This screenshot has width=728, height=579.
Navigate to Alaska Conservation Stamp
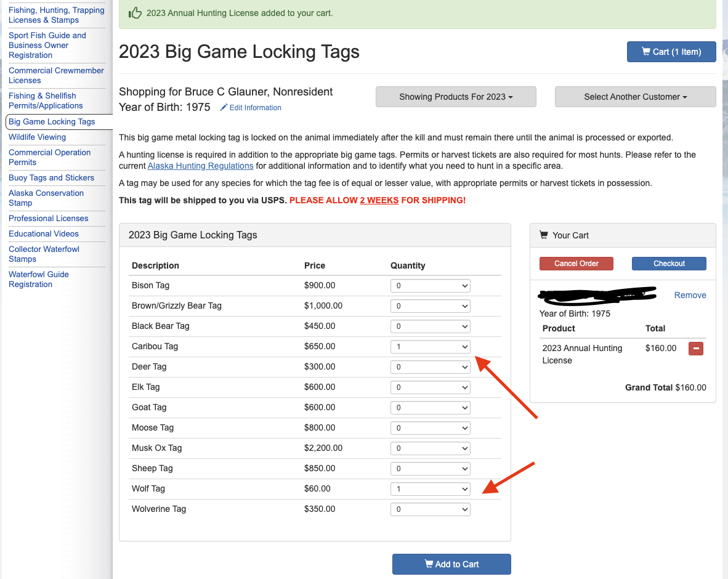coord(46,198)
